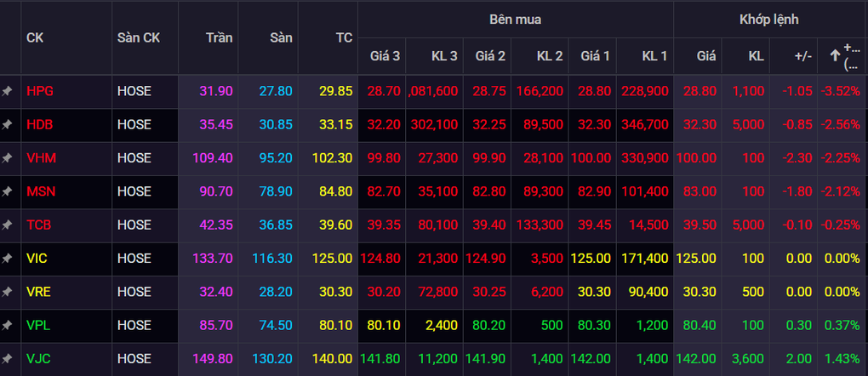
Task: Click VJC percent change 1.43%
Action: (x=842, y=359)
